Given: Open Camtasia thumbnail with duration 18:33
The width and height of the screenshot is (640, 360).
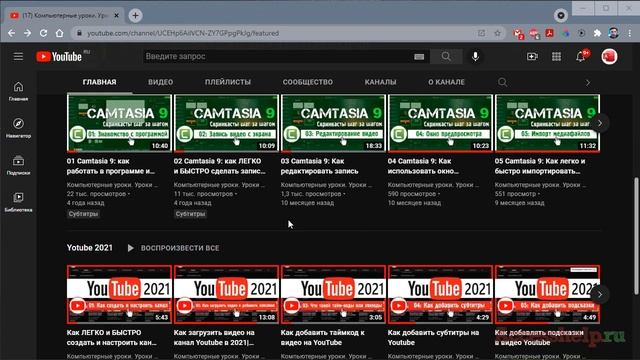Looking at the screenshot, I should tap(333, 123).
